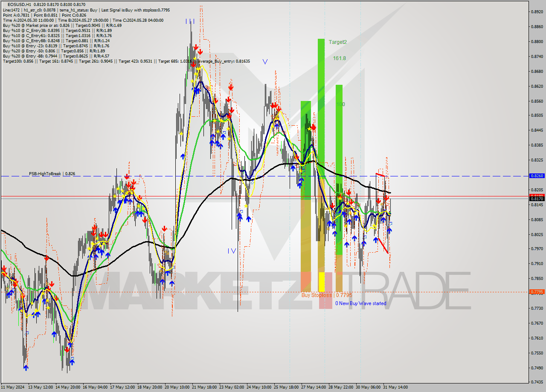
Task: Click the 0.7670 price axis label
Action: click(536, 323)
